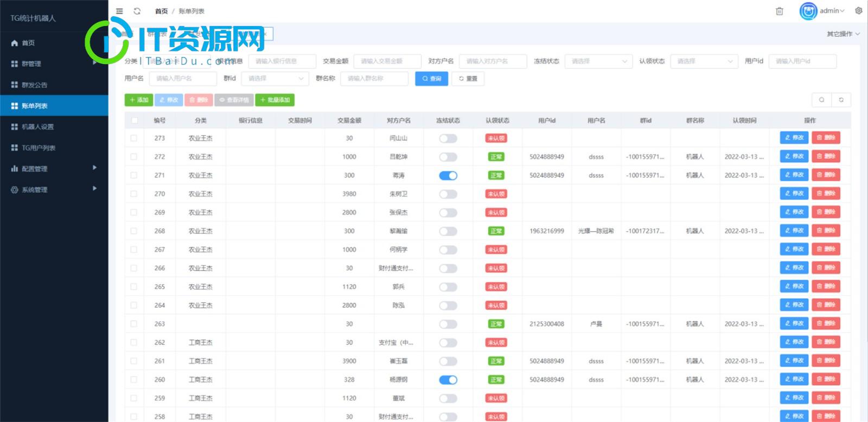The image size is (868, 422).
Task: Toggle the freeze switch for row 266
Action: coord(448,268)
